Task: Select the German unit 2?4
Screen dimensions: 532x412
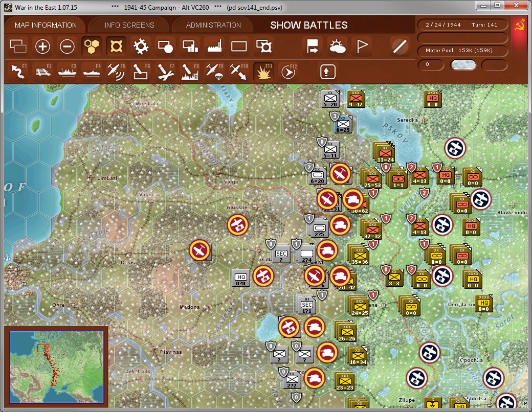Action: pos(307,255)
